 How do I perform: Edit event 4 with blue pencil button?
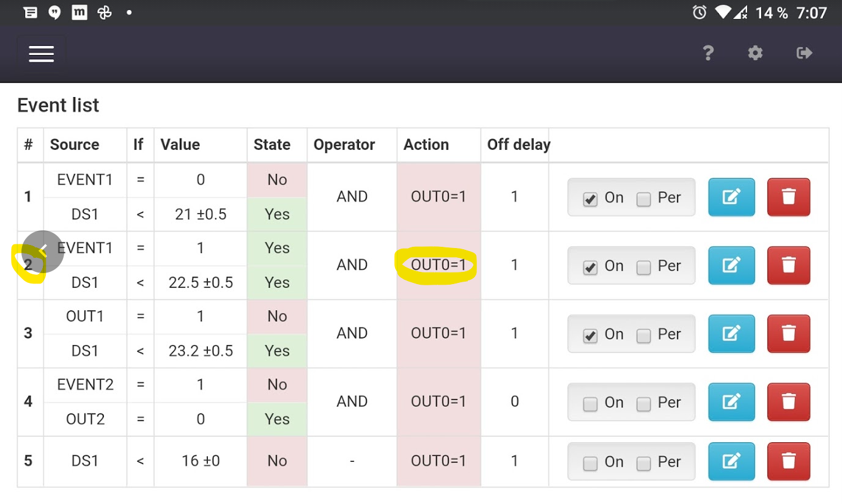point(731,402)
